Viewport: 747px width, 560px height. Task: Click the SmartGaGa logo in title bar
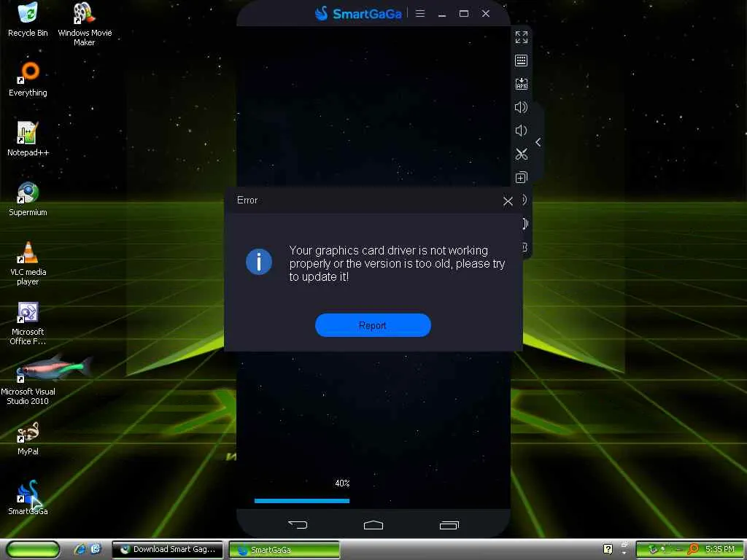pos(358,13)
